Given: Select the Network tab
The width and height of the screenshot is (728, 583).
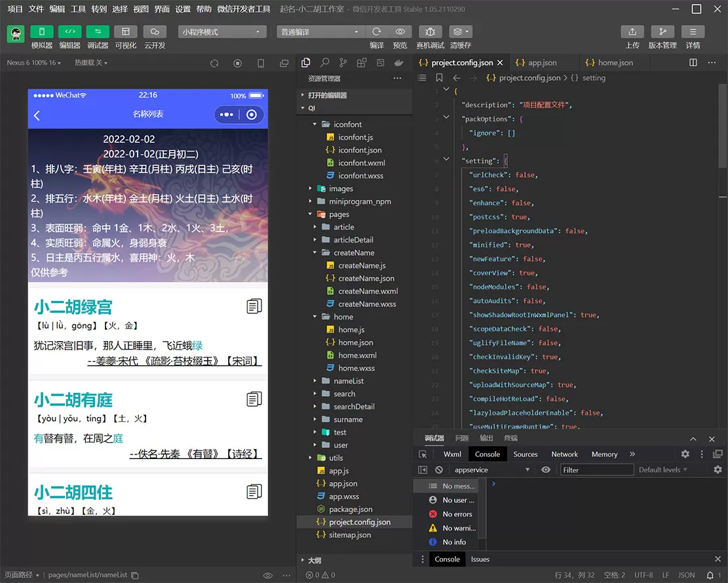Looking at the screenshot, I should pos(565,454).
